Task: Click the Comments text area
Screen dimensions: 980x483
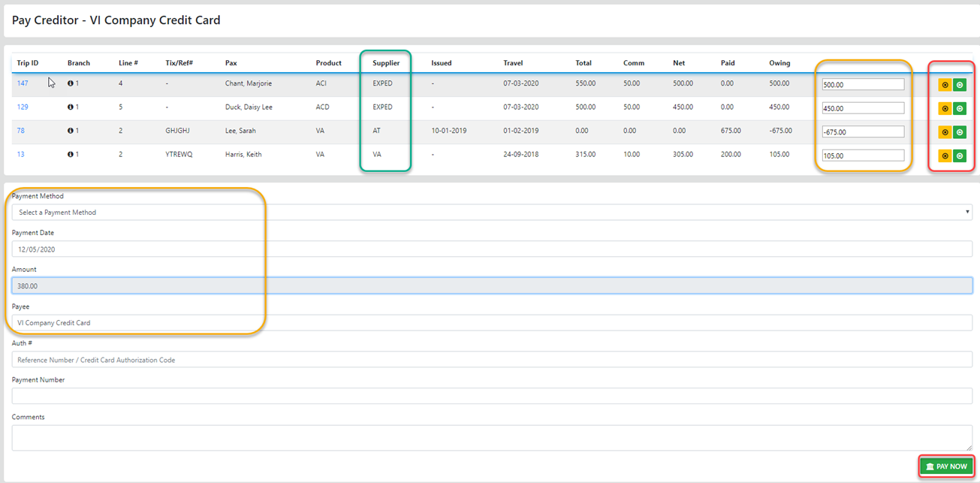Action: pyautogui.click(x=492, y=438)
